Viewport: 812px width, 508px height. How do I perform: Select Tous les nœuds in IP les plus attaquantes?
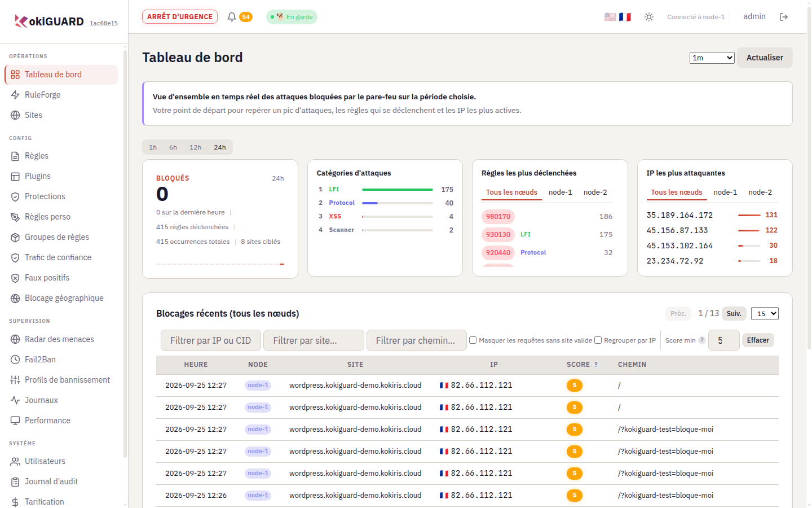point(677,192)
